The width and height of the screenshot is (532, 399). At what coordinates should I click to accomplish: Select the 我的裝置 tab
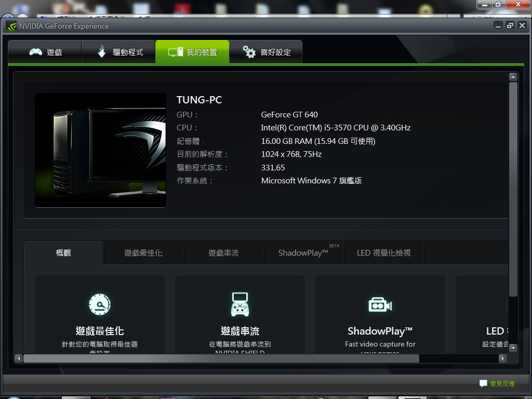[x=192, y=52]
